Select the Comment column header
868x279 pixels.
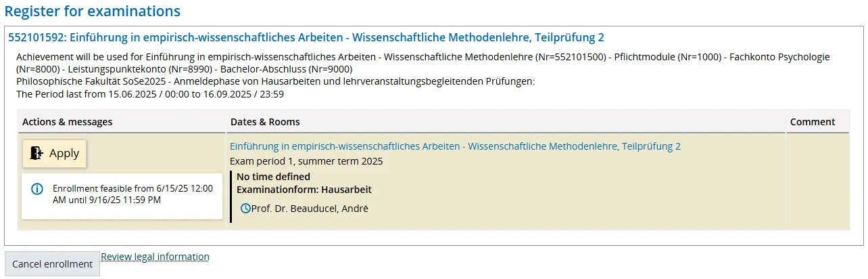813,122
